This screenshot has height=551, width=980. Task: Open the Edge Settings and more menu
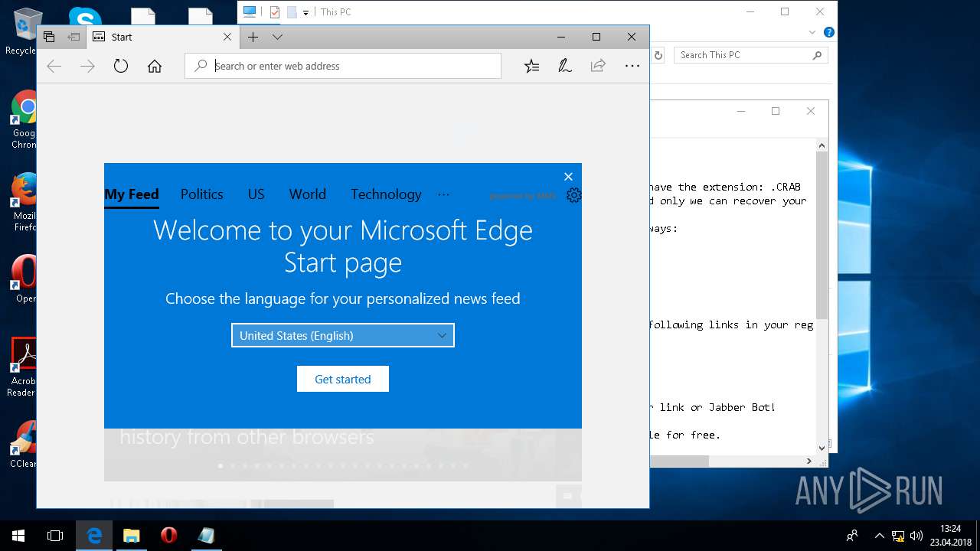(x=632, y=66)
